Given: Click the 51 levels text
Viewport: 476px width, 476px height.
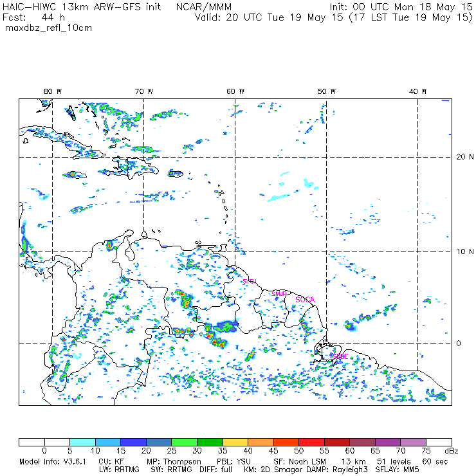Looking at the screenshot, I should pos(394,462).
